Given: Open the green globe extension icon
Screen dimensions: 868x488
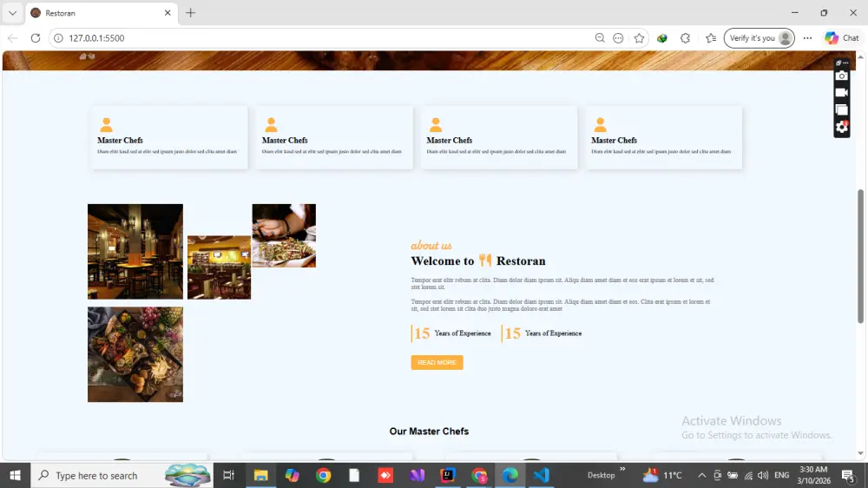Looking at the screenshot, I should 662,38.
